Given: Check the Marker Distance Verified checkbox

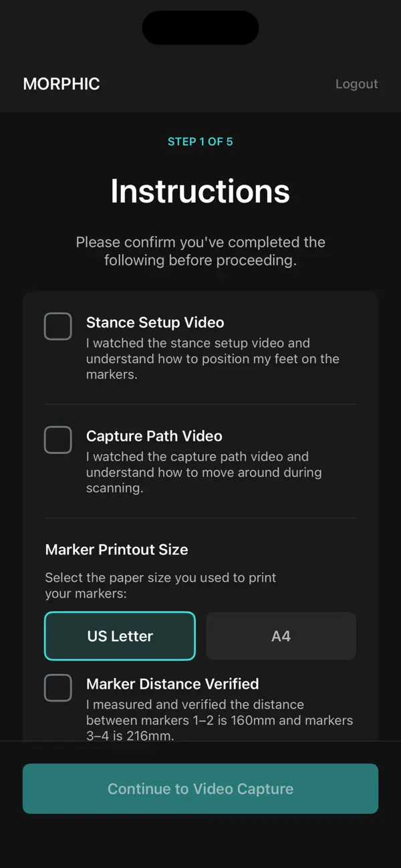Looking at the screenshot, I should (x=57, y=687).
